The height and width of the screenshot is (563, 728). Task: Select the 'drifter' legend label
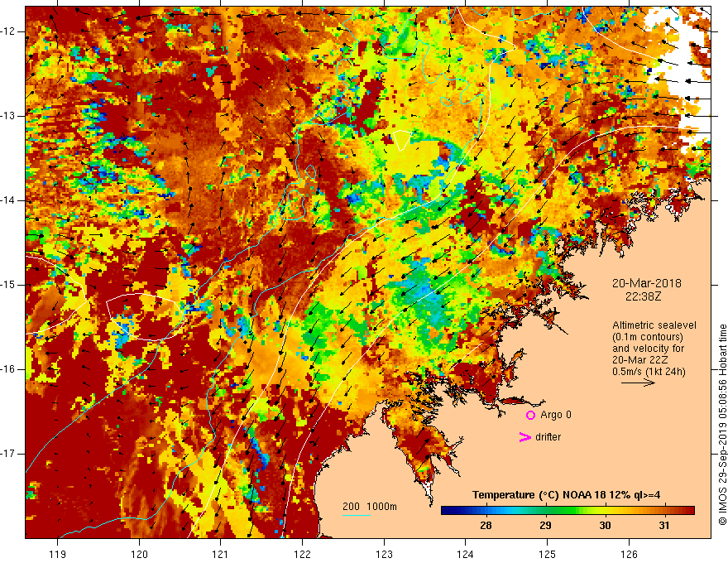point(548,437)
